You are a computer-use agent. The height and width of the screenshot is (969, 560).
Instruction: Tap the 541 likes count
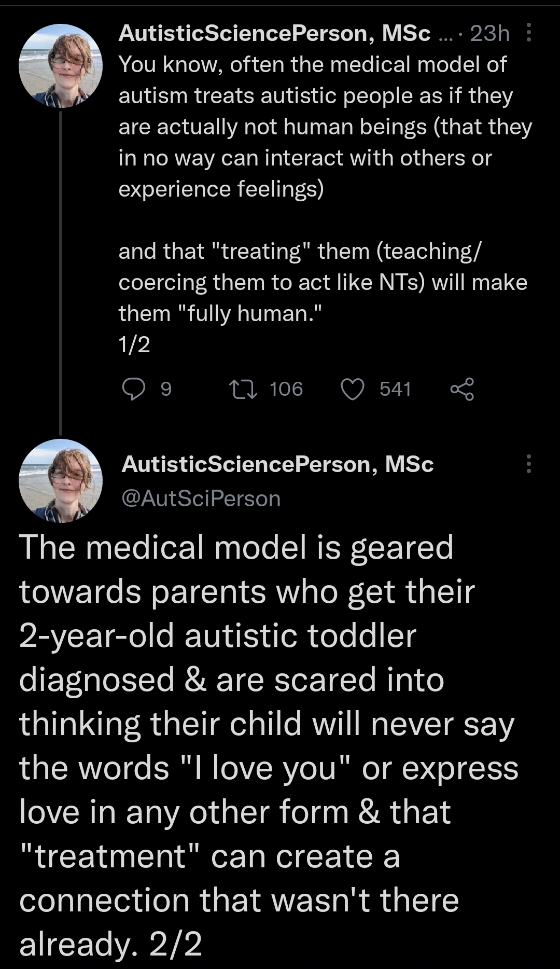395,389
